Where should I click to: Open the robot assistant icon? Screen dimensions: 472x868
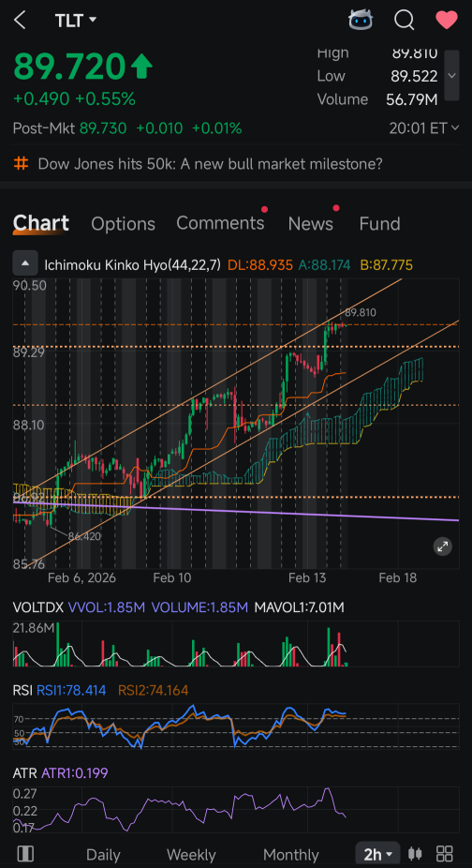(x=361, y=21)
